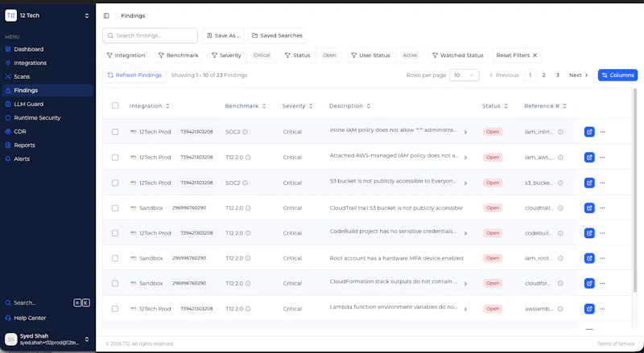Open Reports in the sidebar menu
Screen dimensions: 644x353
24,146
